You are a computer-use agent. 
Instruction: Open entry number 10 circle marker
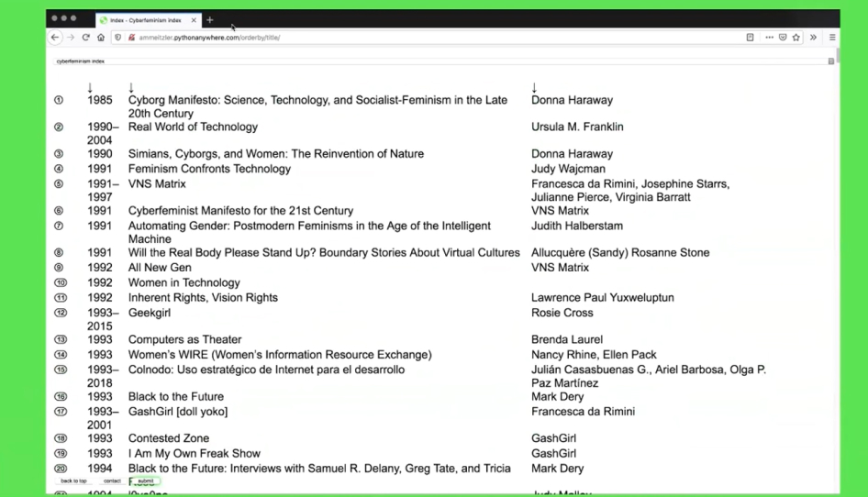61,282
